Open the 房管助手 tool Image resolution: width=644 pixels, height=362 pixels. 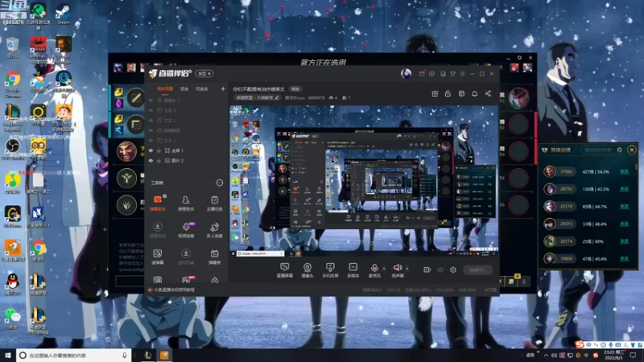coord(186,203)
